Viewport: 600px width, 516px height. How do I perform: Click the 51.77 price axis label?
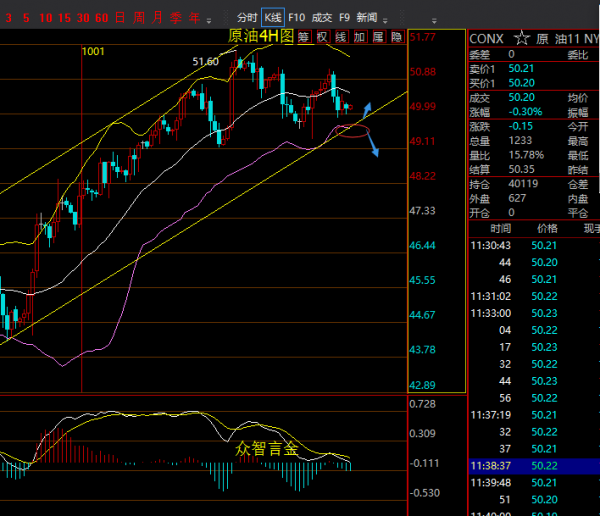point(422,37)
